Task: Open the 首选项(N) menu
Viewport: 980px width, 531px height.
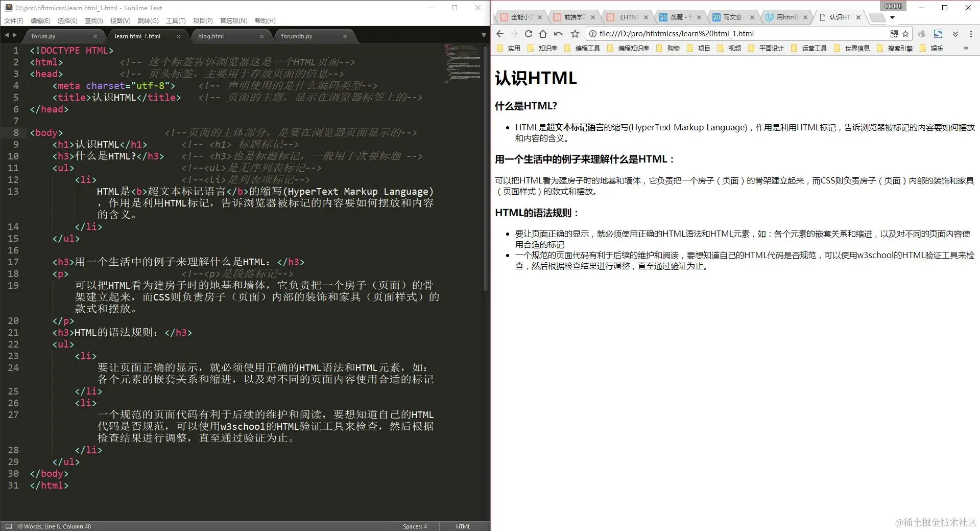Action: (233, 21)
